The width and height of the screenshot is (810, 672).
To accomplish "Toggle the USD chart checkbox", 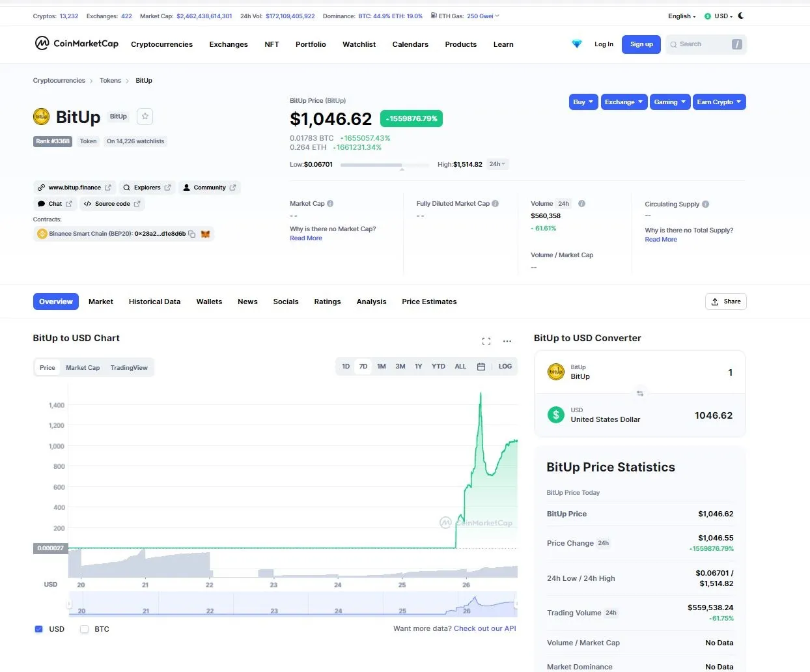I will [x=38, y=629].
